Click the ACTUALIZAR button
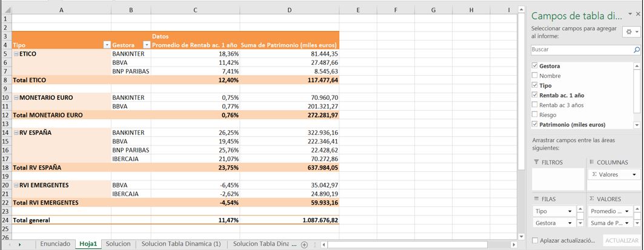The height and width of the screenshot is (250, 644). pyautogui.click(x=622, y=240)
